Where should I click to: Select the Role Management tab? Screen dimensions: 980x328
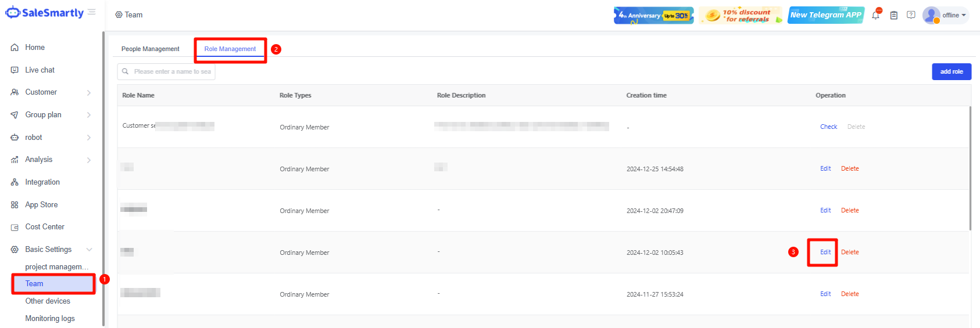230,49
